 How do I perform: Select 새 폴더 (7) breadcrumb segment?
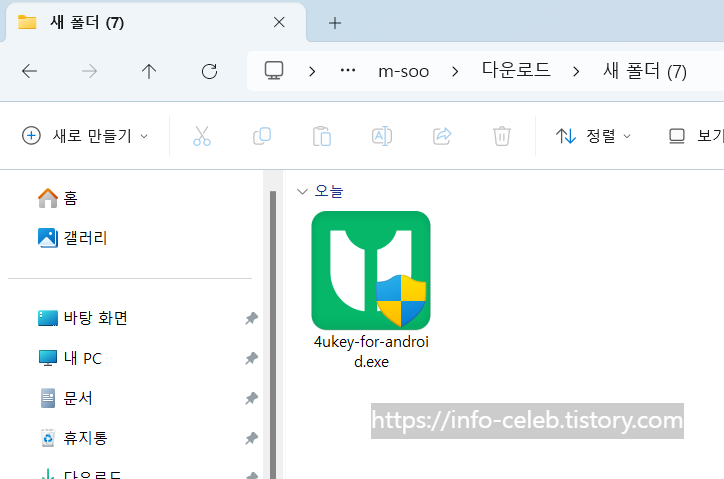tap(645, 71)
